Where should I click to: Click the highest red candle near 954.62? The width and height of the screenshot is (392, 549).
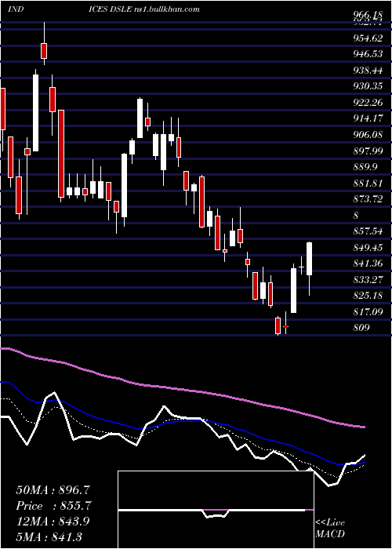pyautogui.click(x=44, y=51)
